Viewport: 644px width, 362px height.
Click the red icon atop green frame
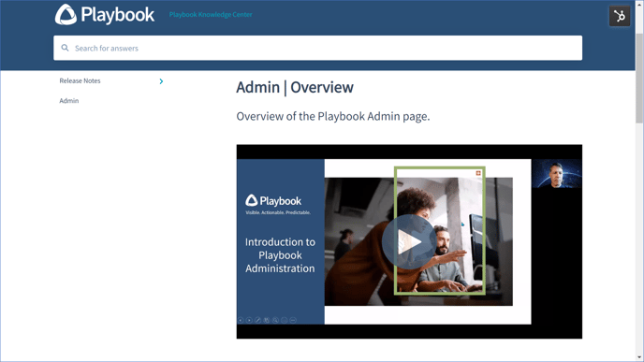click(x=478, y=173)
